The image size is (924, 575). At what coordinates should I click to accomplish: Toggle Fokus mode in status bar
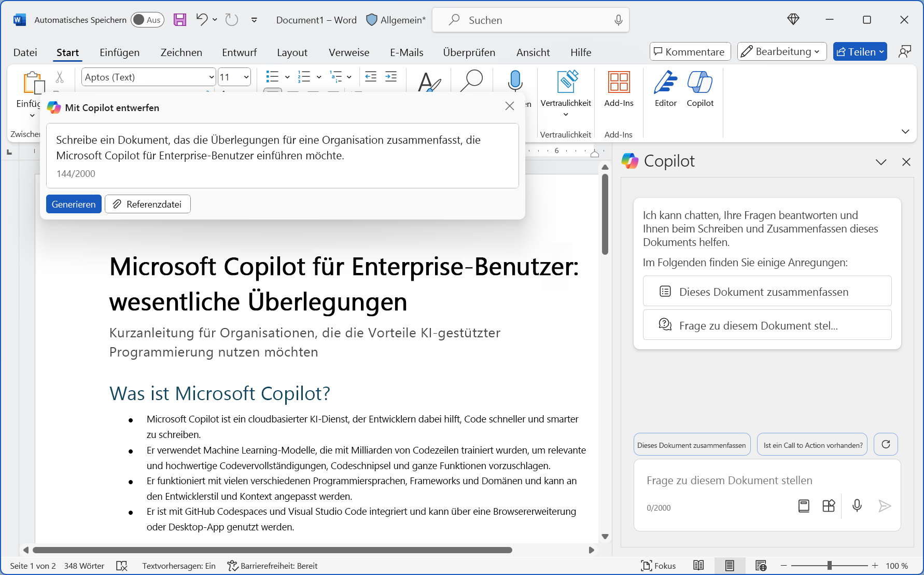coord(658,566)
